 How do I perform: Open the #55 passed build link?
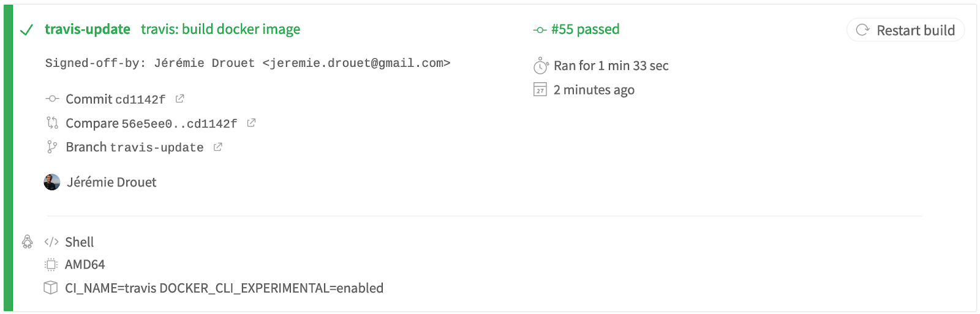point(585,29)
